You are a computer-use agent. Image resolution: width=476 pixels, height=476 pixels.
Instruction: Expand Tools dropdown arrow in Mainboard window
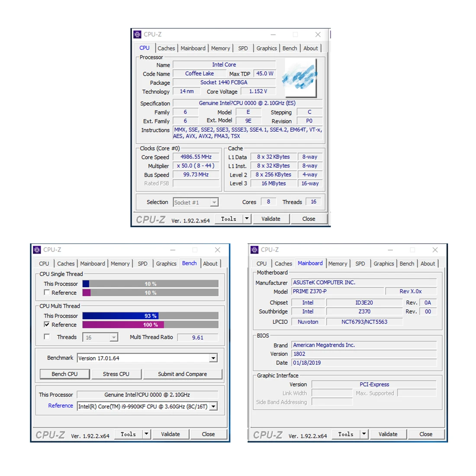click(x=363, y=434)
